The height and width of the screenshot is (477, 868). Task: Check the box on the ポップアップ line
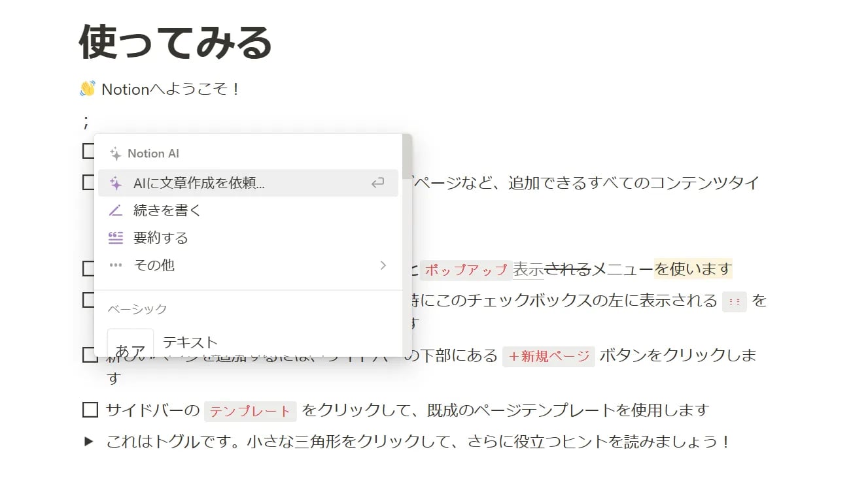coord(88,269)
